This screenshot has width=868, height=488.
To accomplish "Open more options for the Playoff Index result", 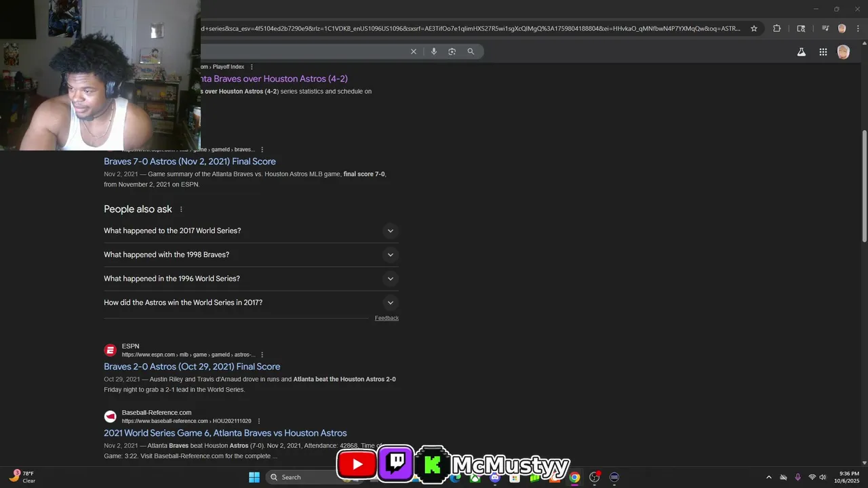I will (252, 66).
